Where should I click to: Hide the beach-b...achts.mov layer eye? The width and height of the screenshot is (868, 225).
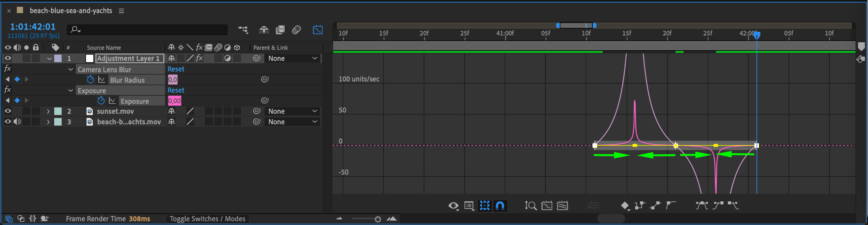pos(8,122)
